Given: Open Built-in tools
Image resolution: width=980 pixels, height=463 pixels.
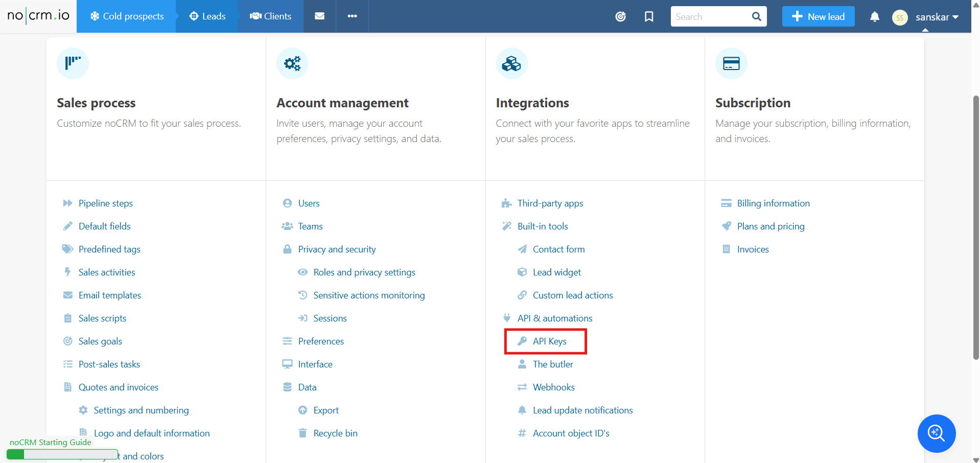Looking at the screenshot, I should click(x=543, y=226).
